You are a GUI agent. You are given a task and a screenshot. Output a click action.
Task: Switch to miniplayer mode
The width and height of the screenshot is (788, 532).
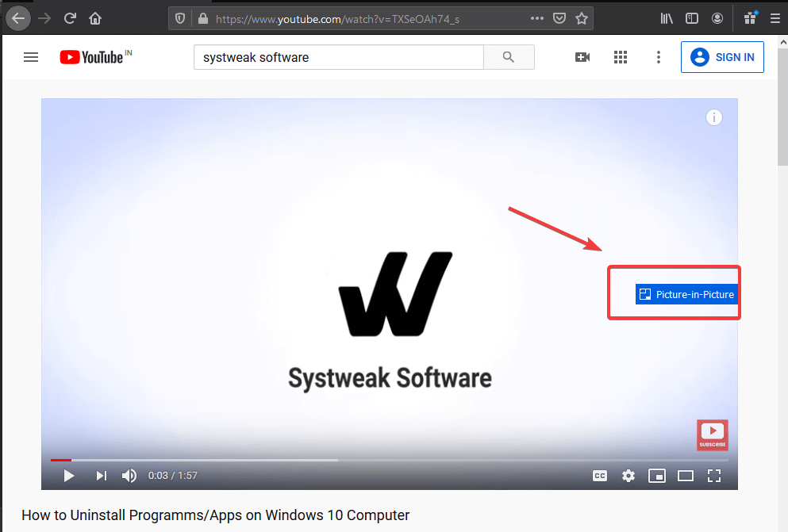coord(657,475)
